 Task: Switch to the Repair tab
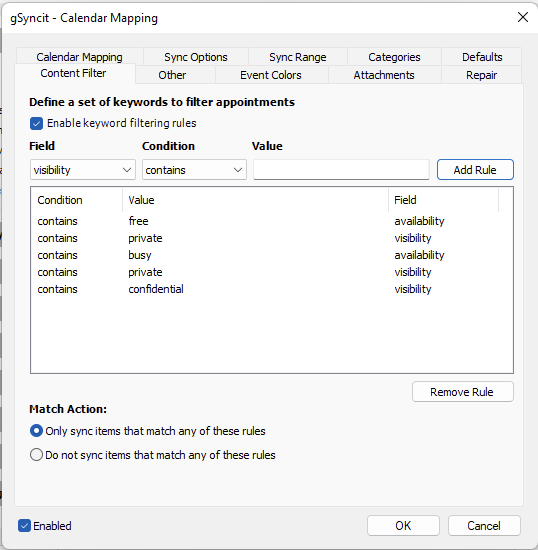coord(481,75)
